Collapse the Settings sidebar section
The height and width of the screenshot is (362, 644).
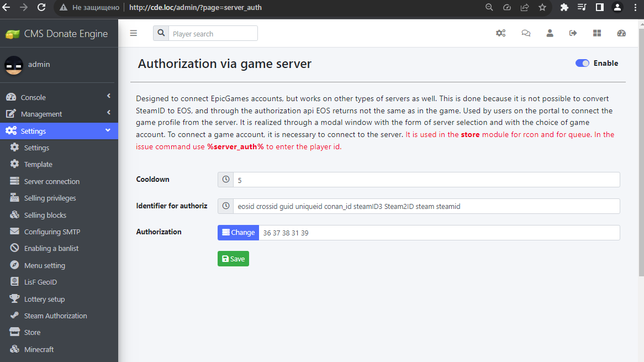click(x=59, y=131)
